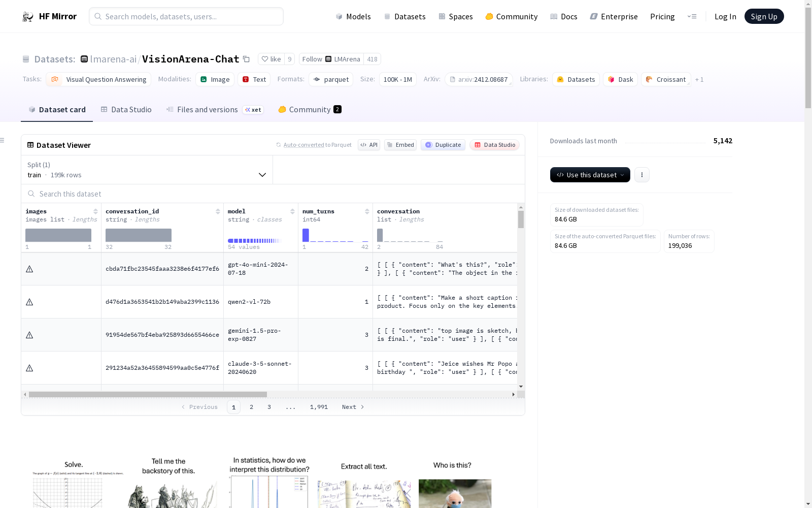Open the Pricing page link

click(x=662, y=17)
